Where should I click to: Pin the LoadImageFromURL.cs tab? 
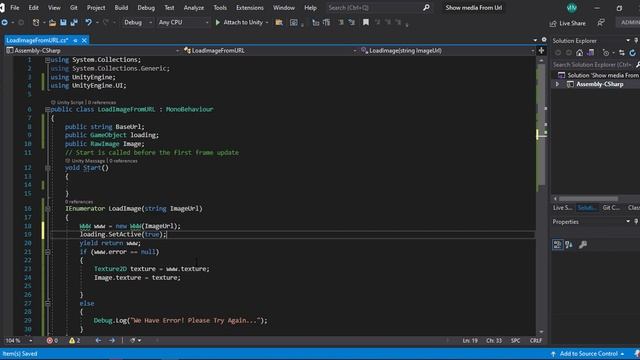[76, 40]
